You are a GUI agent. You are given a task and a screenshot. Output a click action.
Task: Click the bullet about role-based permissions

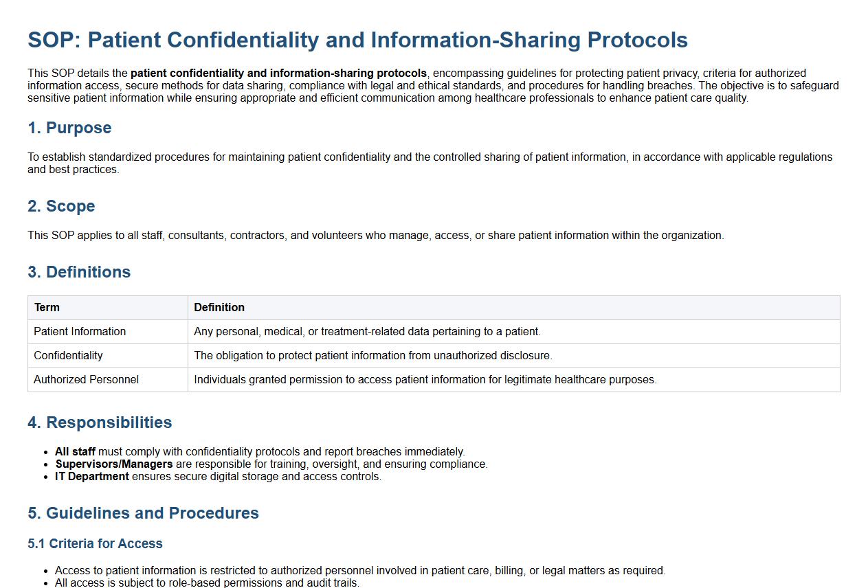(x=207, y=583)
